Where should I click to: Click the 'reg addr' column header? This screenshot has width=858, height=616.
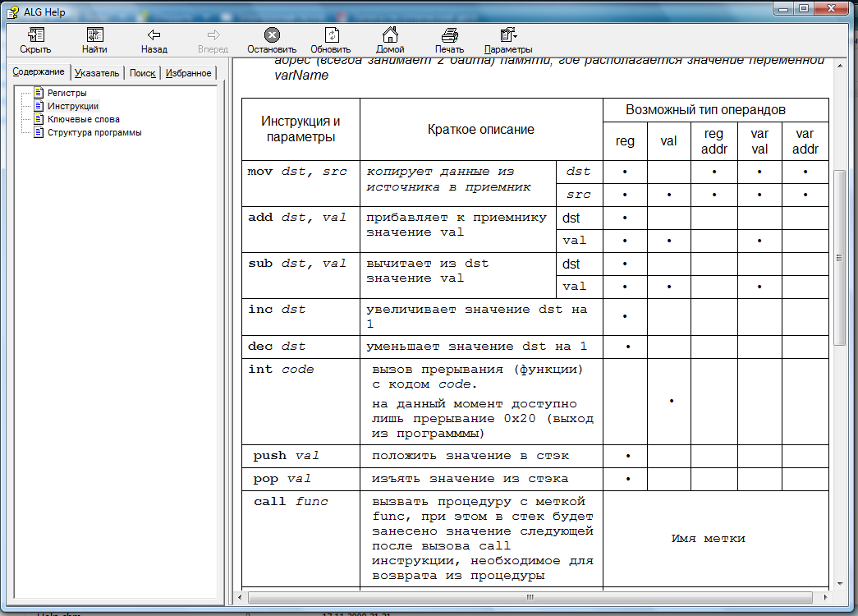coord(713,141)
